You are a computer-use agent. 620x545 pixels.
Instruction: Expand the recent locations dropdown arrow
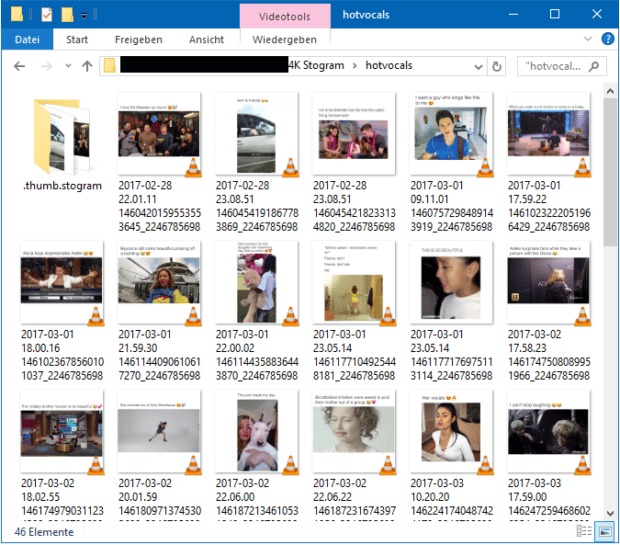67,67
